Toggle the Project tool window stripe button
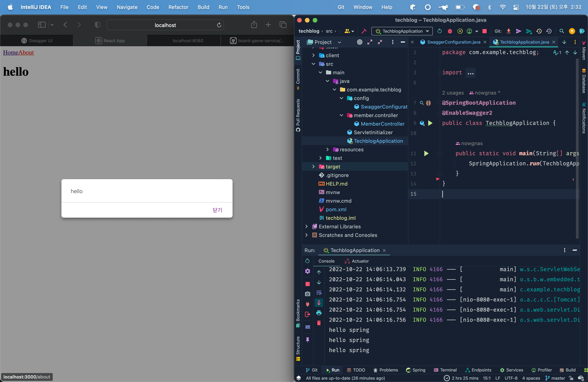This screenshot has height=382, width=588. [298, 49]
